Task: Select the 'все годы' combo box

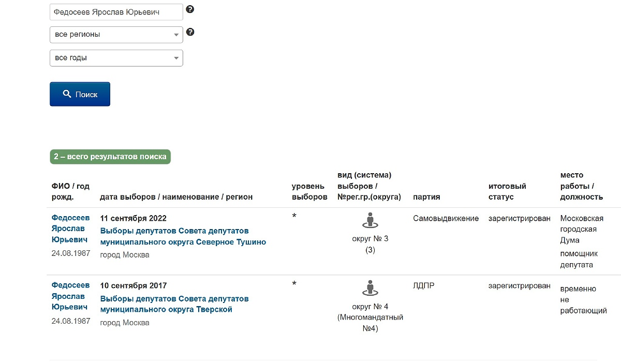Action: coord(116,57)
